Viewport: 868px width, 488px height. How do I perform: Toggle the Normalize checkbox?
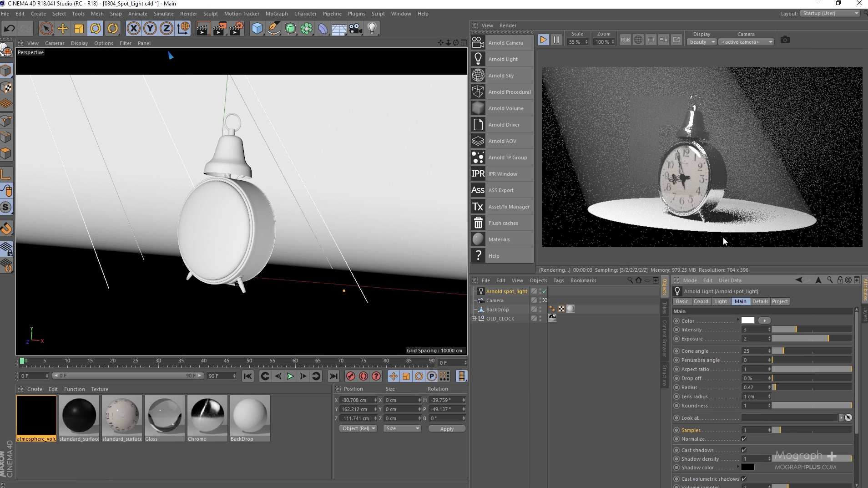[744, 439]
